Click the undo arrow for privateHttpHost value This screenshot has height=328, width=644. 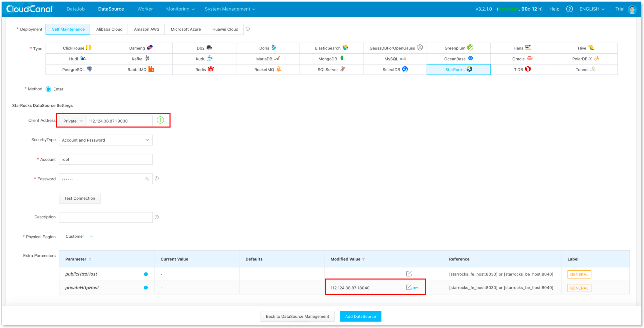416,288
